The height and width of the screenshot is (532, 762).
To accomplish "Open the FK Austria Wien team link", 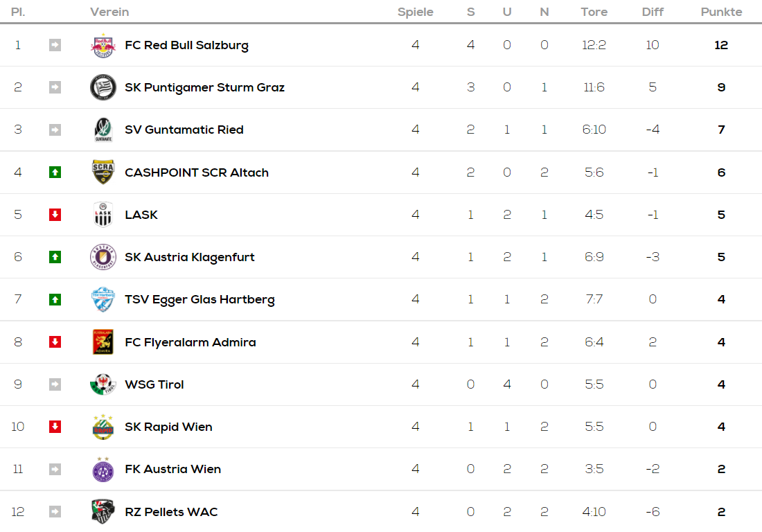I will 172,469.
